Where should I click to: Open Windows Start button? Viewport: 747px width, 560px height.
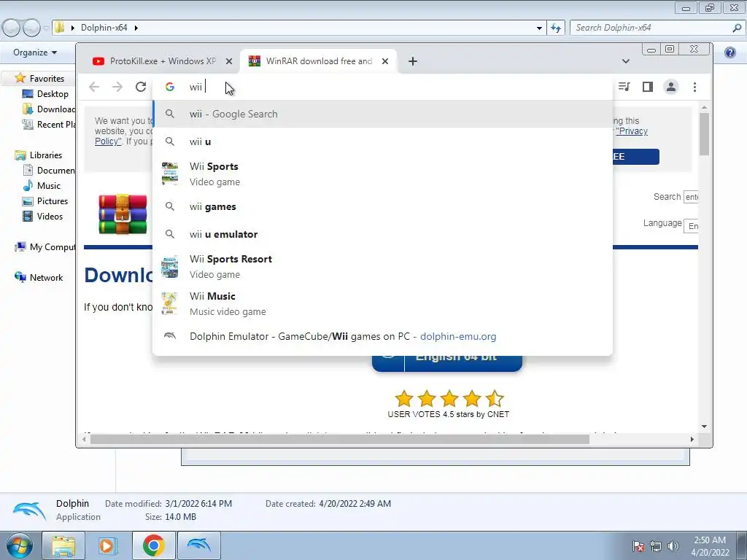19,545
